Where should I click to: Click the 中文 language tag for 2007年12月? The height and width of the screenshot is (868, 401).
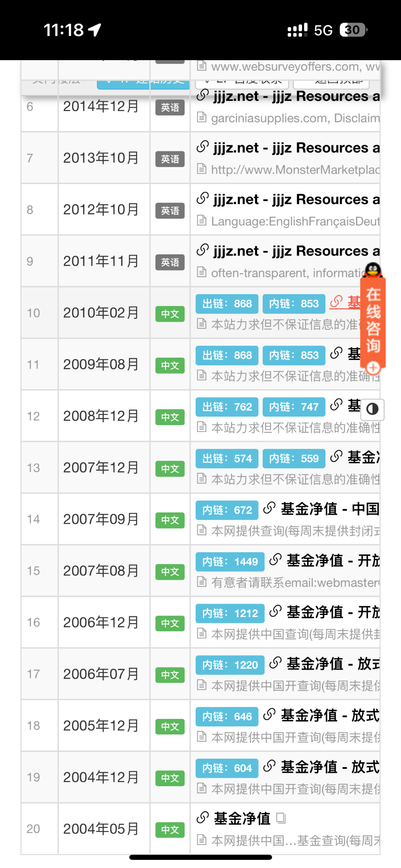click(170, 469)
